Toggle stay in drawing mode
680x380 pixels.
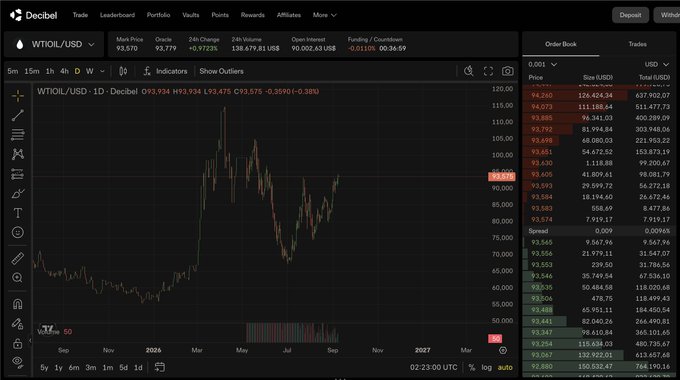(18, 324)
